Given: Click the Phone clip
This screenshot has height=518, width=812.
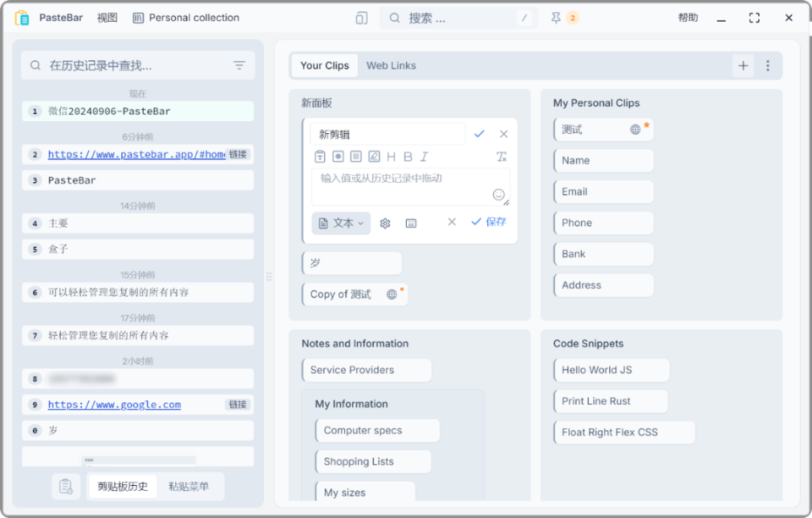Looking at the screenshot, I should tap(604, 223).
